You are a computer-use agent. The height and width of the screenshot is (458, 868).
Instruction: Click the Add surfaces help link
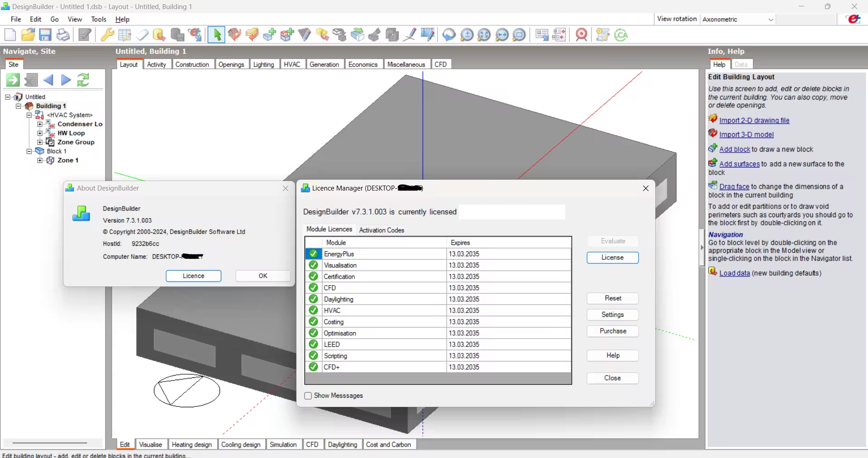739,164
